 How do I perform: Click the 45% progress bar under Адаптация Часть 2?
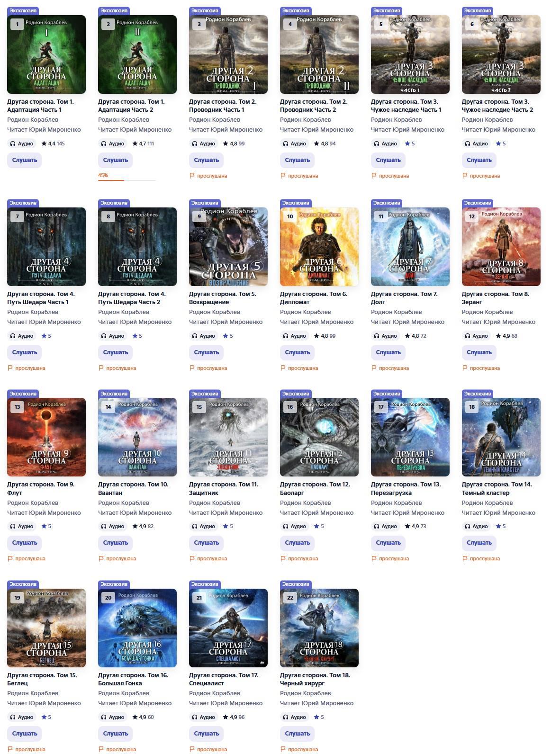click(127, 180)
